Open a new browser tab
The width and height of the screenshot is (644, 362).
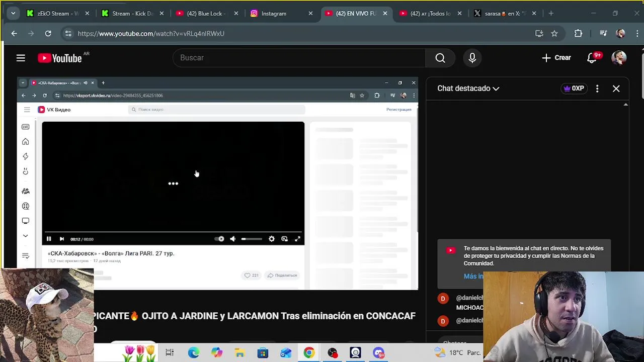point(551,14)
